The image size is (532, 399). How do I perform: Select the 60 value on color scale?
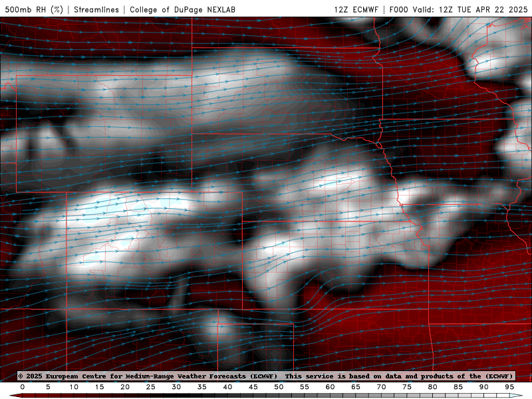(330, 387)
